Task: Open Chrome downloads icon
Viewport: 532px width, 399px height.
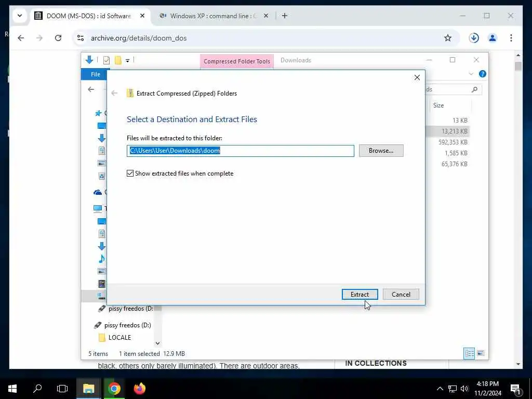Action: coord(474,38)
